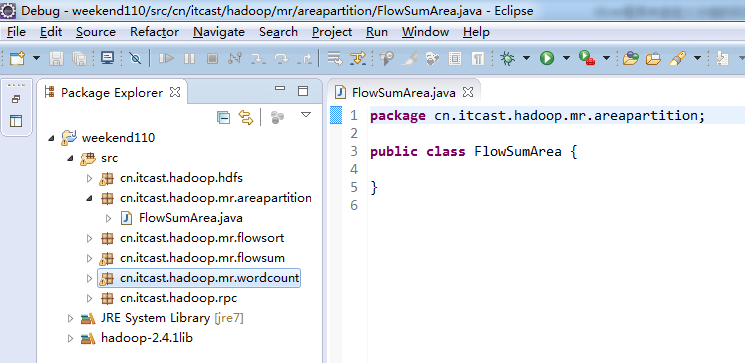
Task: Select the FlowSumArea.java editor tab
Action: pyautogui.click(x=403, y=92)
